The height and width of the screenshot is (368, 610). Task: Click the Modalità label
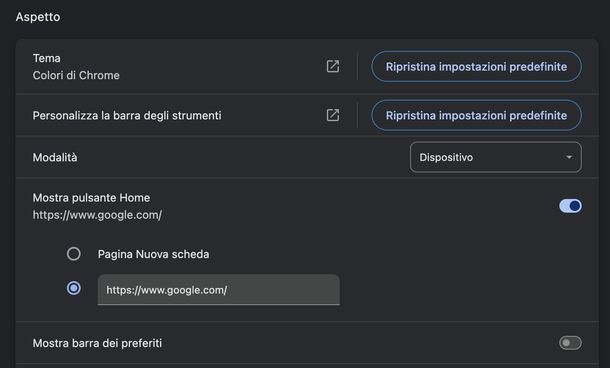[x=55, y=158]
